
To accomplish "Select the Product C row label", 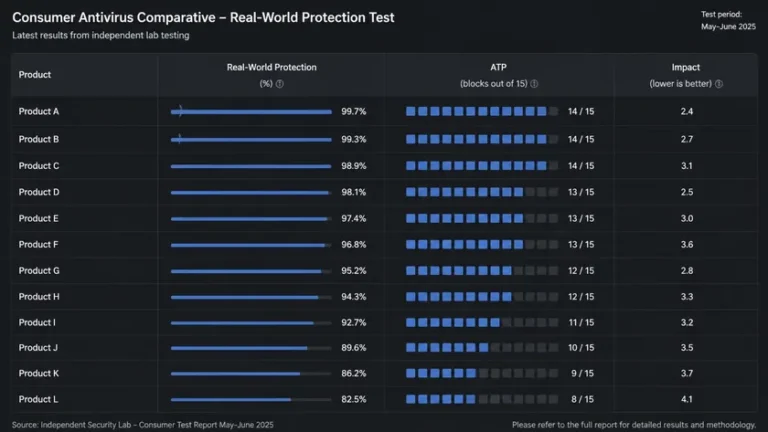I will [39, 166].
